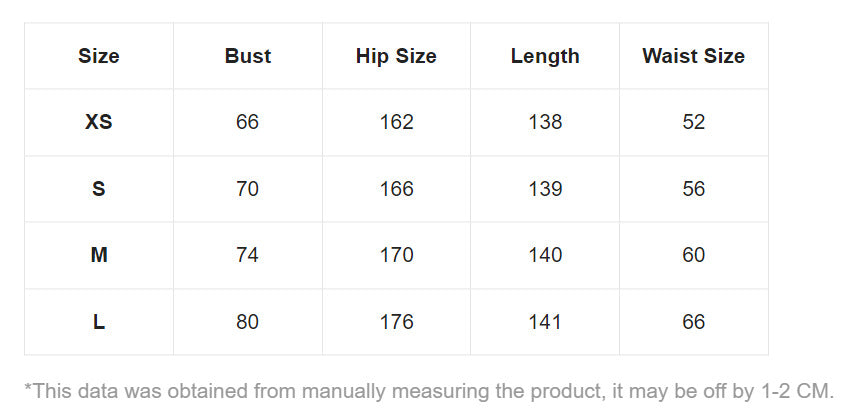Click the S length value 139
The width and height of the screenshot is (856, 417).
tap(545, 189)
